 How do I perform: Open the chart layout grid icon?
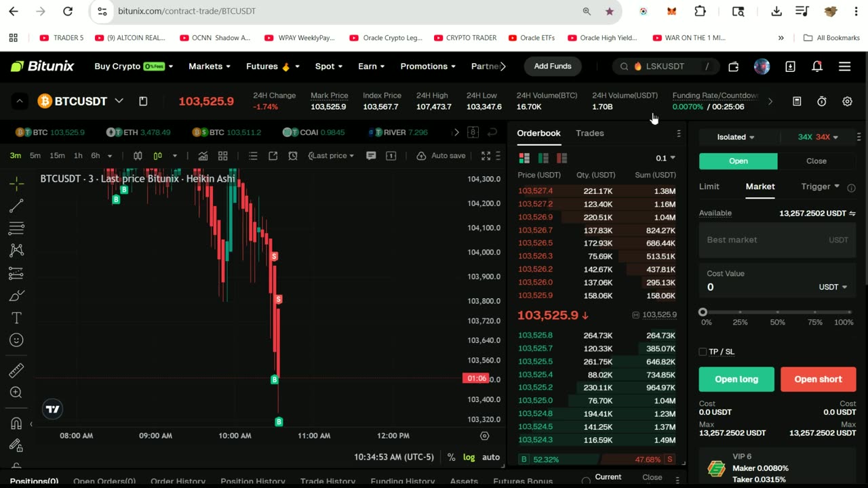click(222, 156)
